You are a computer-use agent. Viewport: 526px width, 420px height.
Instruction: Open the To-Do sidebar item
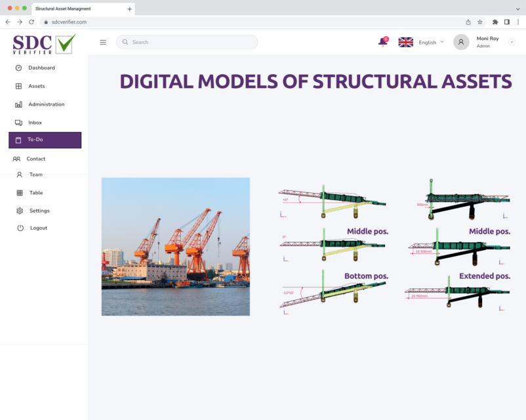(x=45, y=140)
